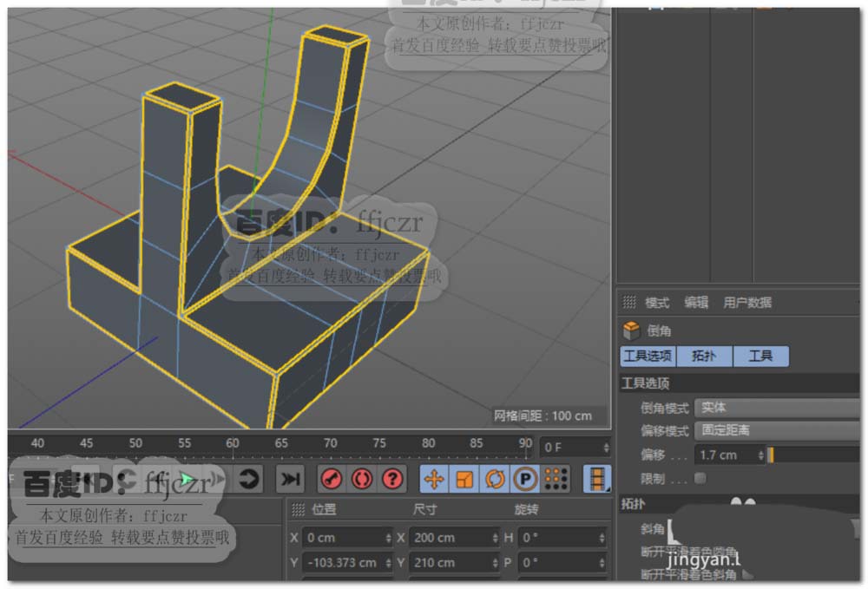The width and height of the screenshot is (868, 589).
Task: Switch to the 拓扑 tab
Action: [704, 357]
